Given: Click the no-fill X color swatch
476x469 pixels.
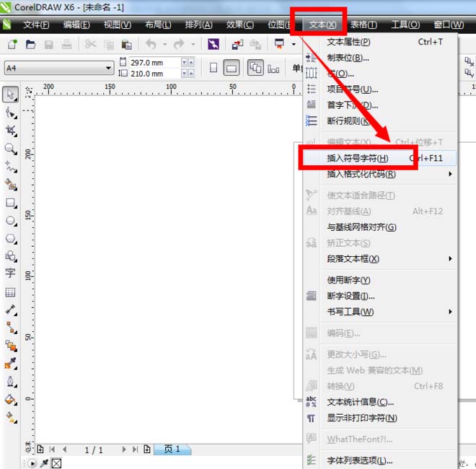Looking at the screenshot, I should pyautogui.click(x=56, y=463).
